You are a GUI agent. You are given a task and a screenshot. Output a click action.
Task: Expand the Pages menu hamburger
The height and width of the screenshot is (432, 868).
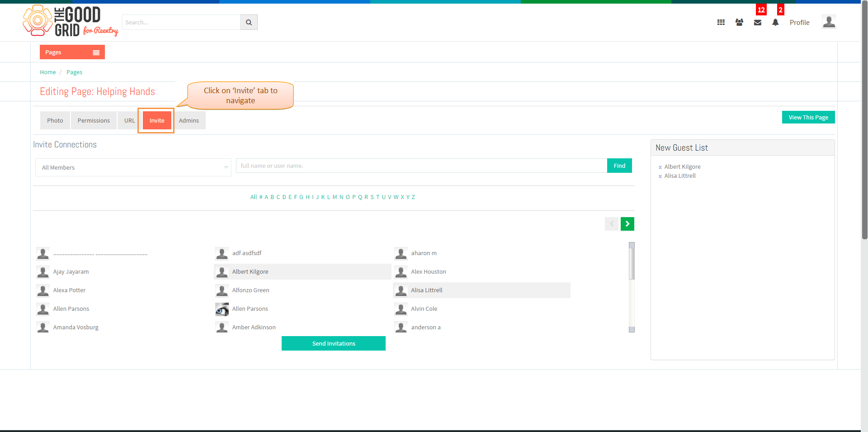point(96,52)
